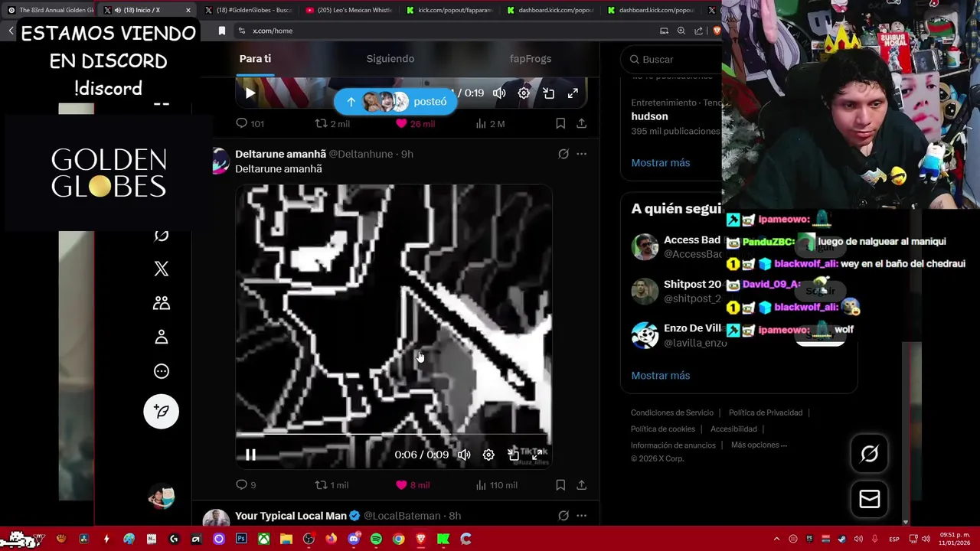Viewport: 980px width, 551px height.
Task: Select the 'Para ti' tab
Action: click(x=255, y=58)
